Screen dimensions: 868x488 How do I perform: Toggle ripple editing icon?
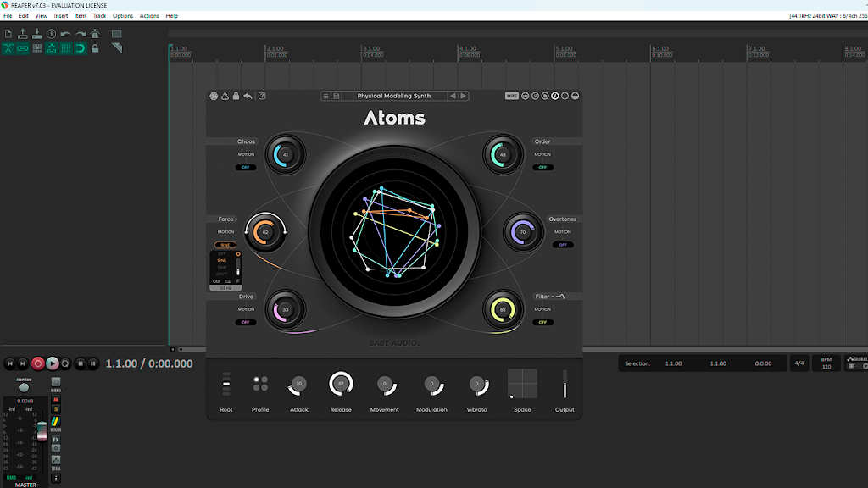[37, 48]
